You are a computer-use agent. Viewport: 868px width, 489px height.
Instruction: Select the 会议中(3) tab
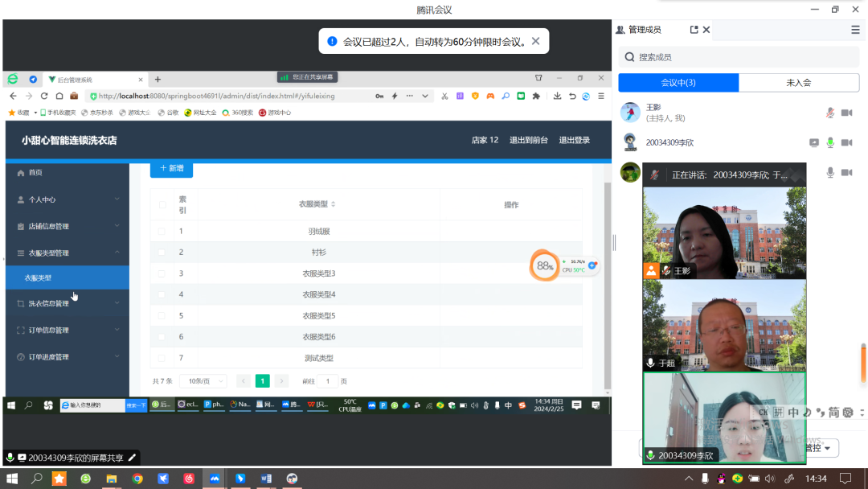tap(678, 83)
